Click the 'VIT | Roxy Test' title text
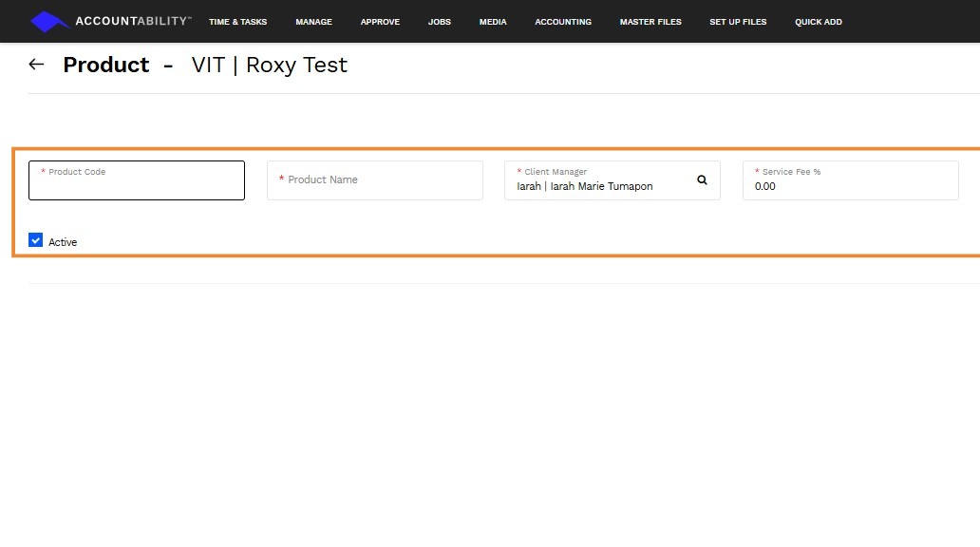 [x=269, y=65]
